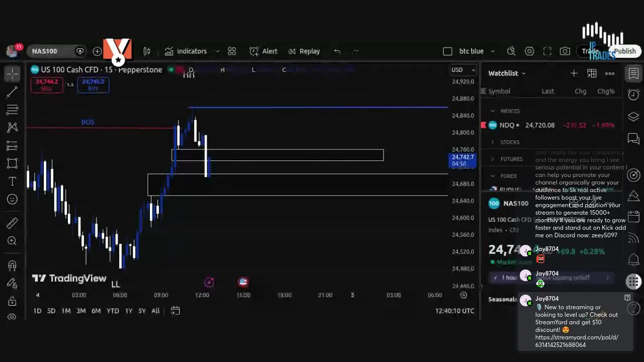
Task: Open the emoji icons tool
Action: pos(13,200)
